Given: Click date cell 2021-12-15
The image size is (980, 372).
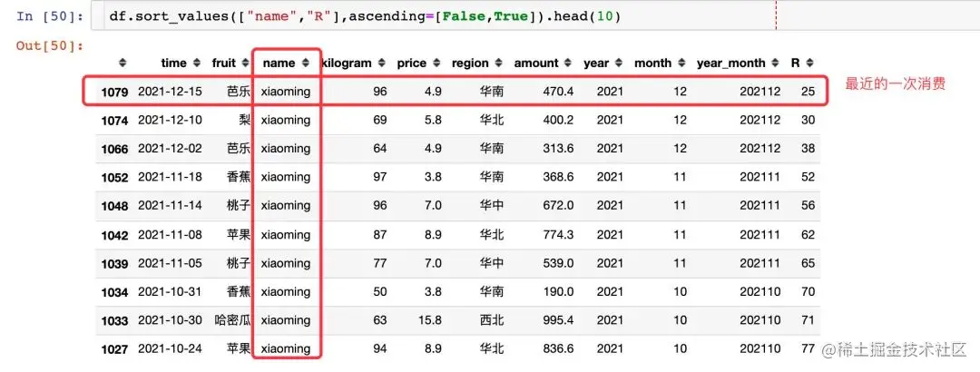Looking at the screenshot, I should tap(170, 92).
